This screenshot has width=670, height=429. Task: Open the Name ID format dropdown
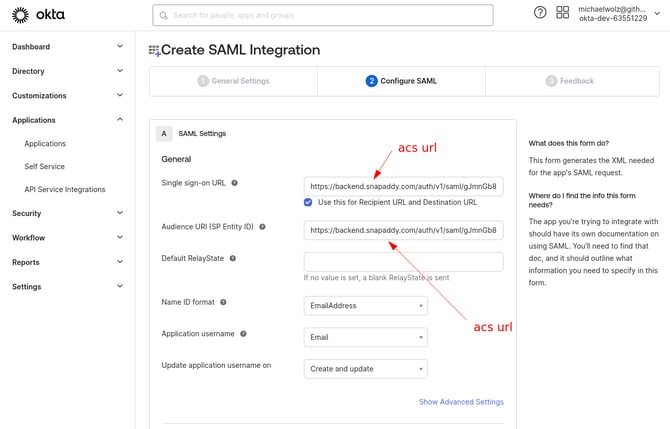(x=365, y=306)
